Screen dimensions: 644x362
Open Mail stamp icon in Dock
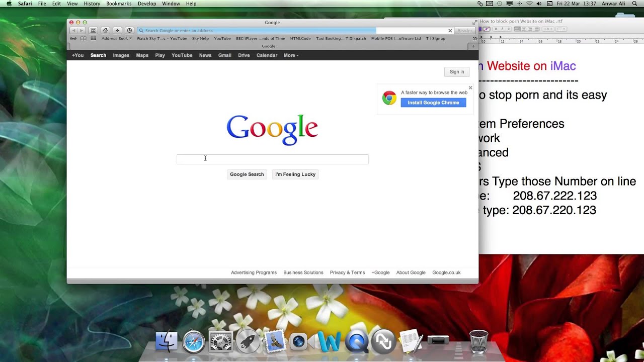tap(275, 342)
